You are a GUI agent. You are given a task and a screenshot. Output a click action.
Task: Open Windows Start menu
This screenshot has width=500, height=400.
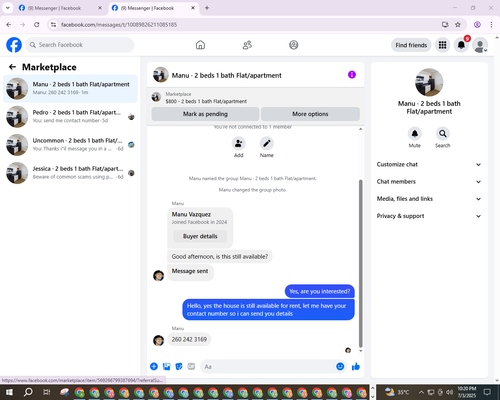tap(9, 392)
